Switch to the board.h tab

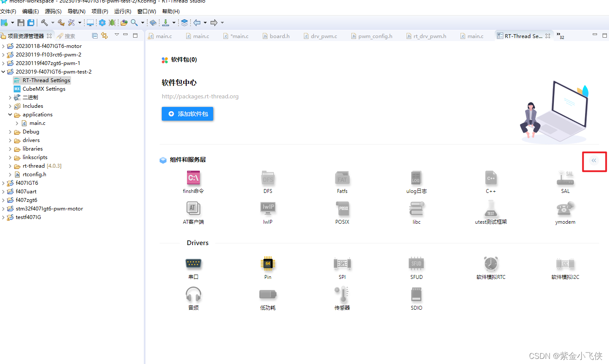276,36
